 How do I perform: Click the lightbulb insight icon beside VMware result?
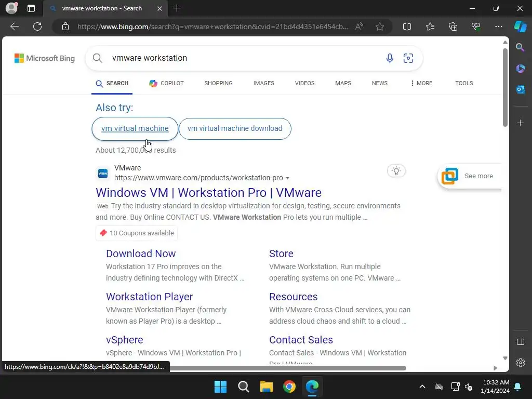(396, 170)
